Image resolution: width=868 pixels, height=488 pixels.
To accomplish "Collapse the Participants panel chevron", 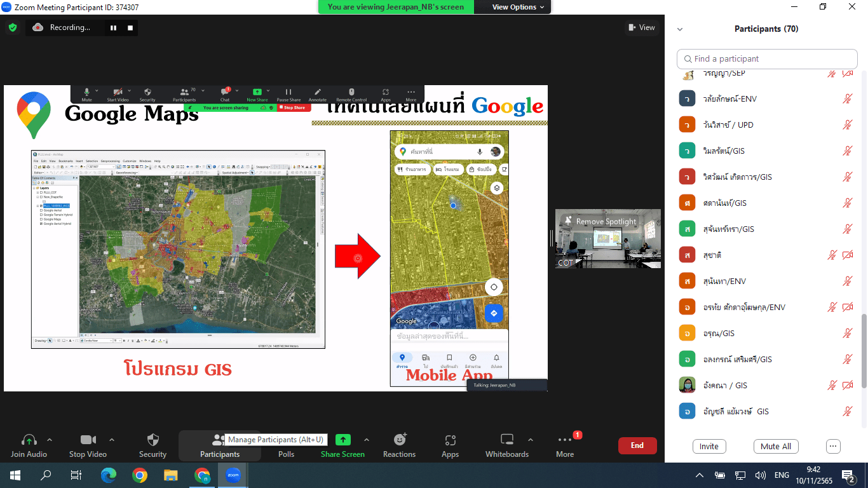I will [x=680, y=29].
